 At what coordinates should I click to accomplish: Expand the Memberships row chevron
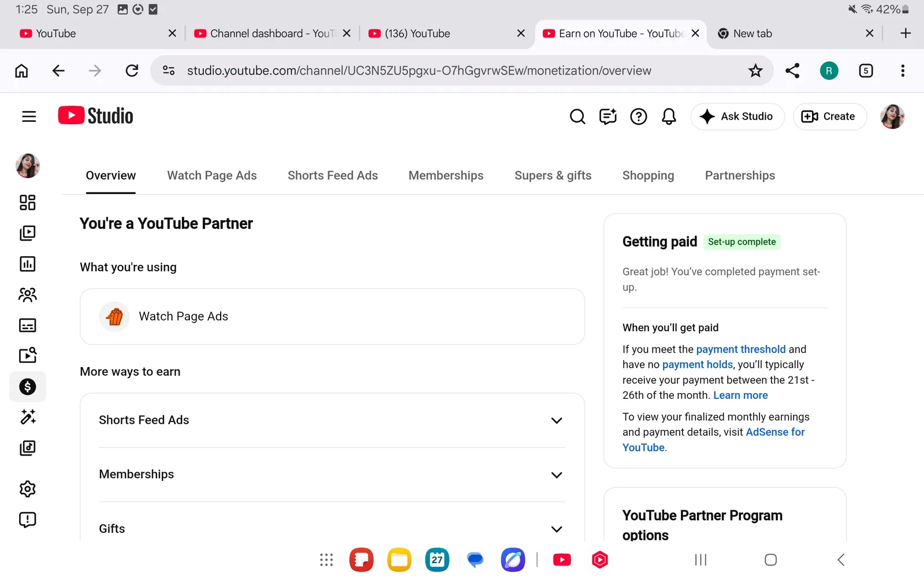557,475
